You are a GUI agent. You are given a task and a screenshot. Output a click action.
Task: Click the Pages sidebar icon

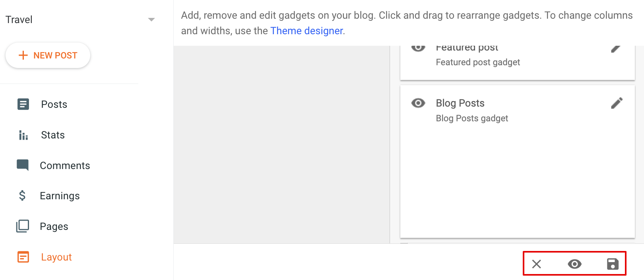[23, 226]
